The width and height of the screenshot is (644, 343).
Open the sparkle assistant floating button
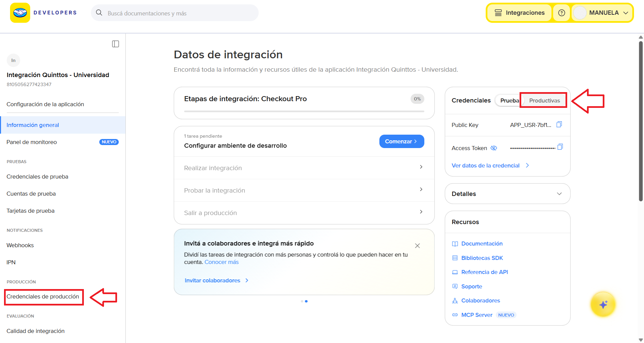click(603, 304)
